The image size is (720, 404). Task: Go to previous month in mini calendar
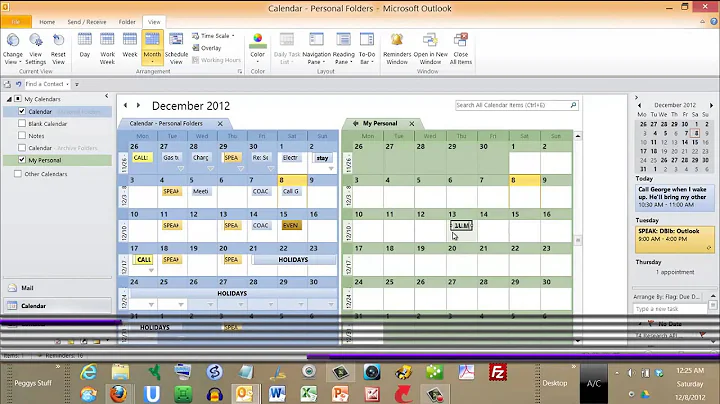pos(639,105)
